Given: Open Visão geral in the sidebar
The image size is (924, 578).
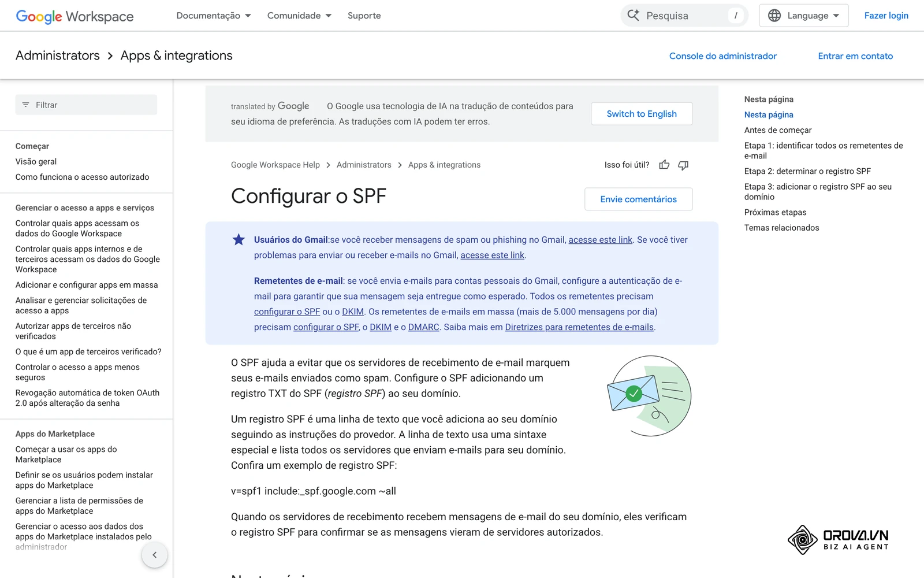Looking at the screenshot, I should point(36,162).
